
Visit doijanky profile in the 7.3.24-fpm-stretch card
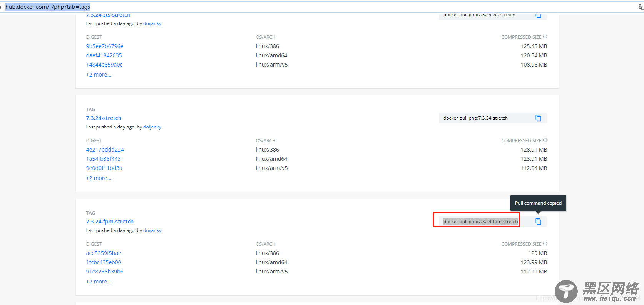[x=152, y=230]
